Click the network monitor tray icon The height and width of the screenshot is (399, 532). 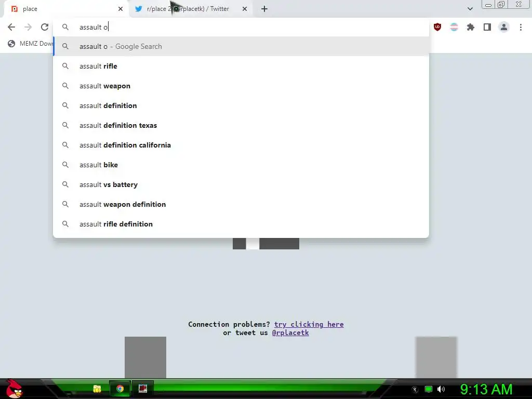coord(429,389)
